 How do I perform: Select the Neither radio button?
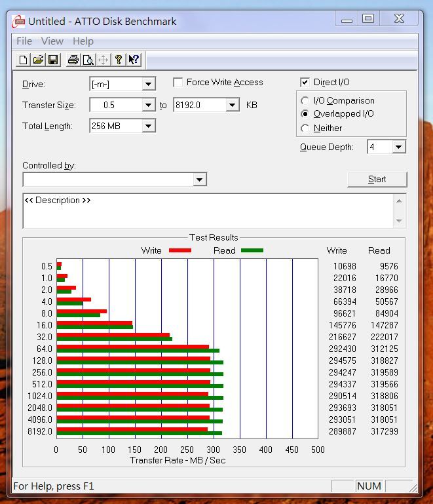click(305, 128)
